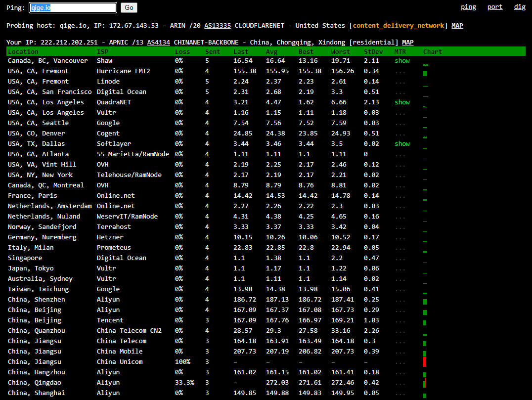Image resolution: width=532 pixels, height=400 pixels.
Task: Click chart bar for Hurricane FMT2 row
Action: click(425, 74)
